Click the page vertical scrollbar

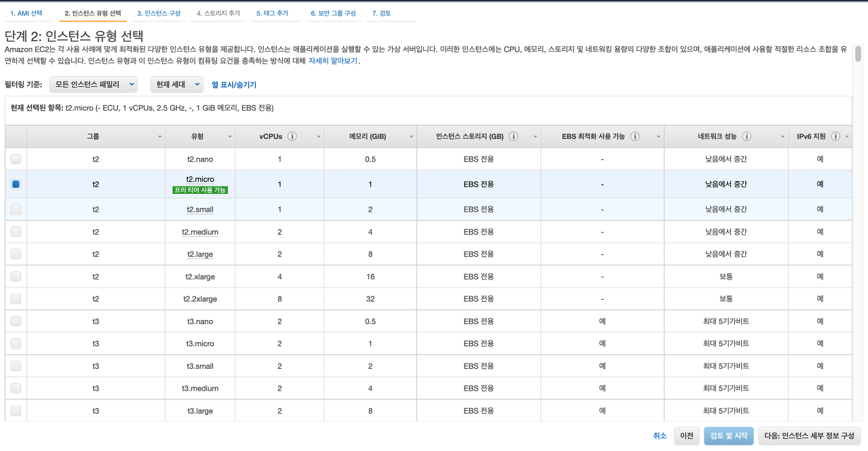(x=858, y=54)
